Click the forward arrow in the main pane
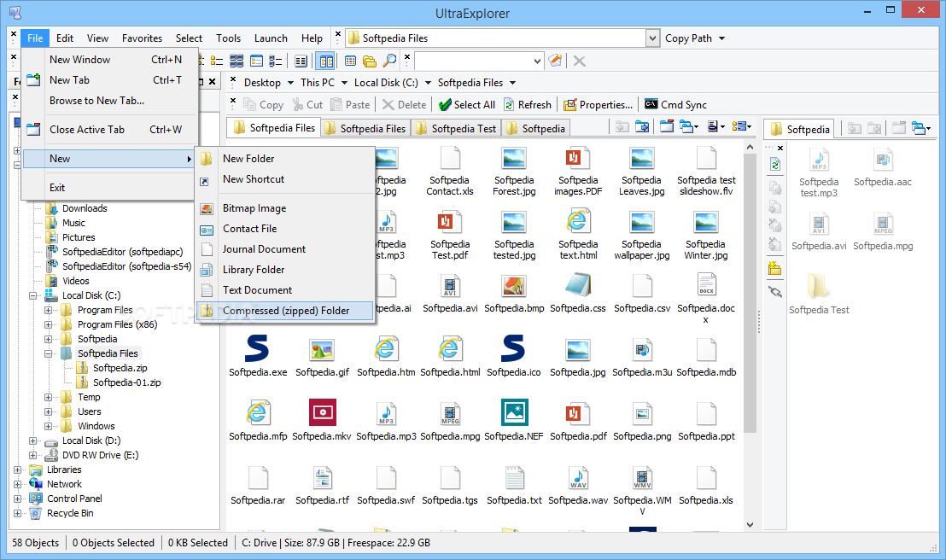The height and width of the screenshot is (560, 946). (x=643, y=126)
